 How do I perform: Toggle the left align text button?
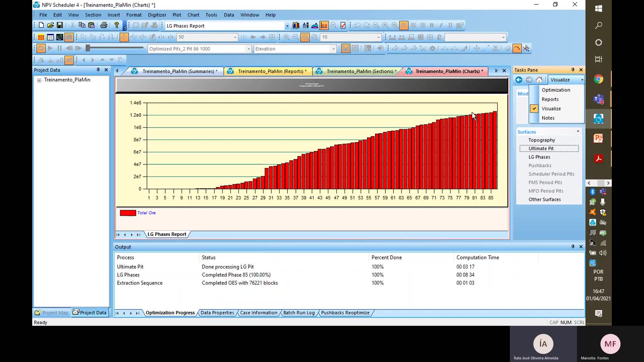tap(404, 25)
